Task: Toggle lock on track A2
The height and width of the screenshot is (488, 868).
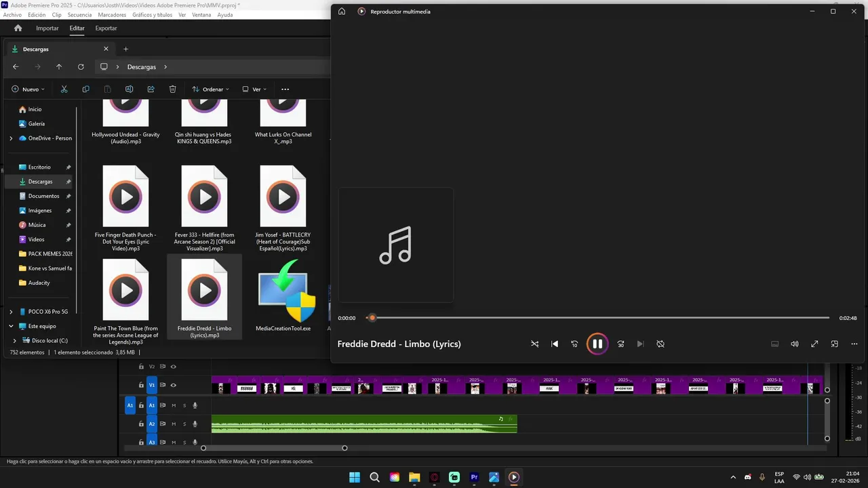Action: [x=141, y=424]
